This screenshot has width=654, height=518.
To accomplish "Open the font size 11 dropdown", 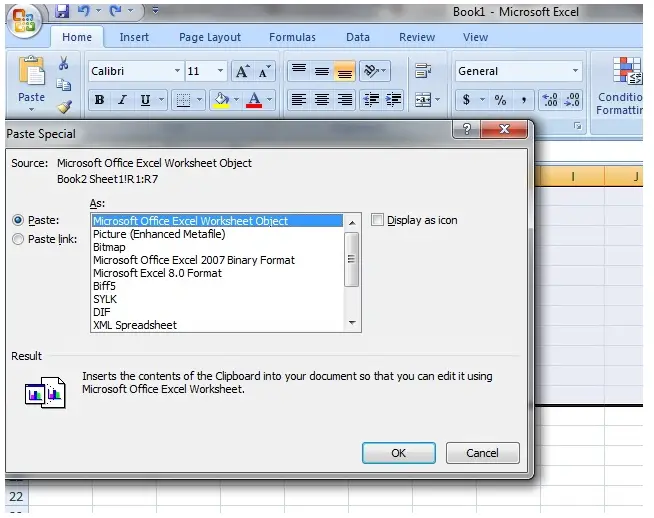I will 220,71.
